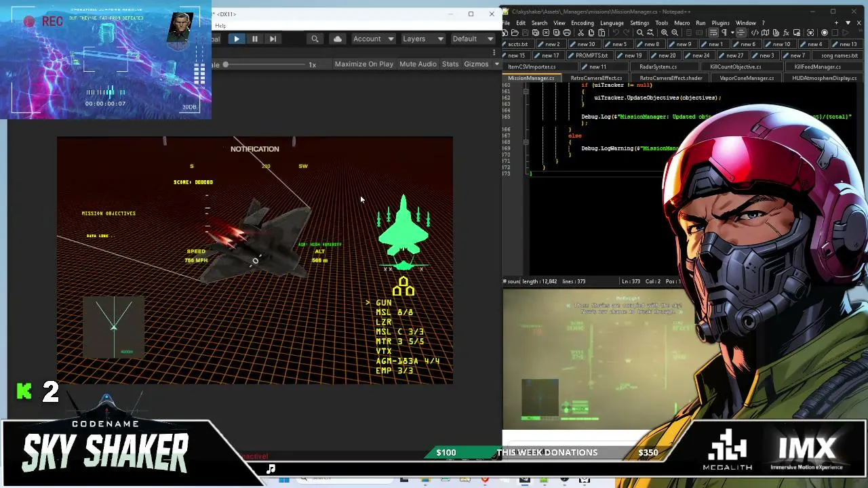
Task: Click Notepad++ Paste icon
Action: coord(601,33)
